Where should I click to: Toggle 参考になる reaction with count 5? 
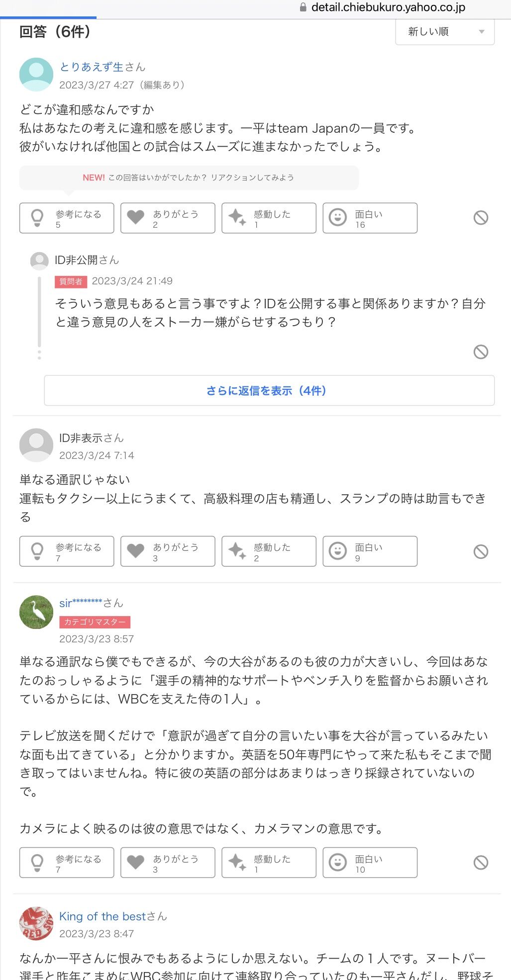(x=67, y=218)
